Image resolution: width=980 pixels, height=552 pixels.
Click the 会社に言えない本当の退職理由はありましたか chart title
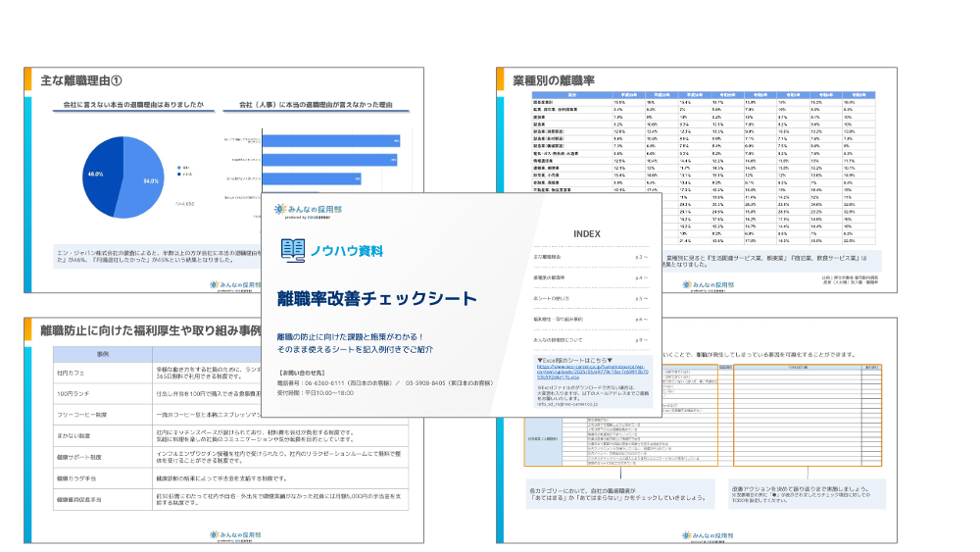point(133,104)
